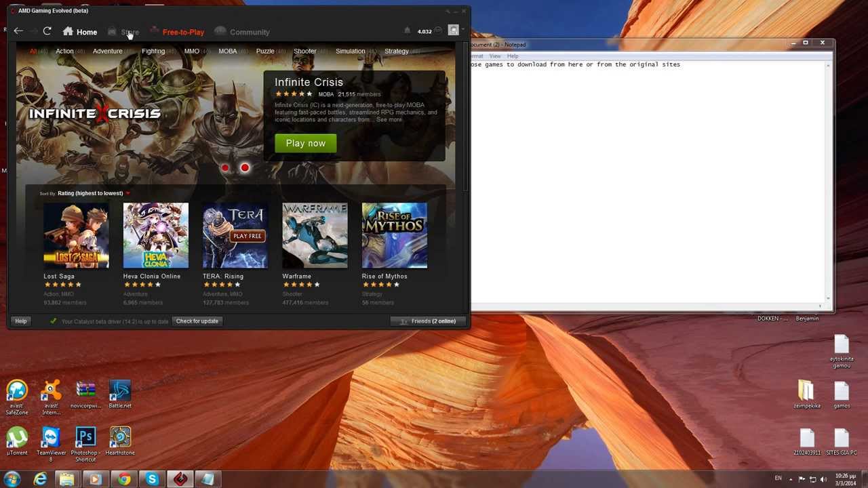Open the View menu in Notepad
Viewport: 868px width, 488px height.
coord(495,56)
